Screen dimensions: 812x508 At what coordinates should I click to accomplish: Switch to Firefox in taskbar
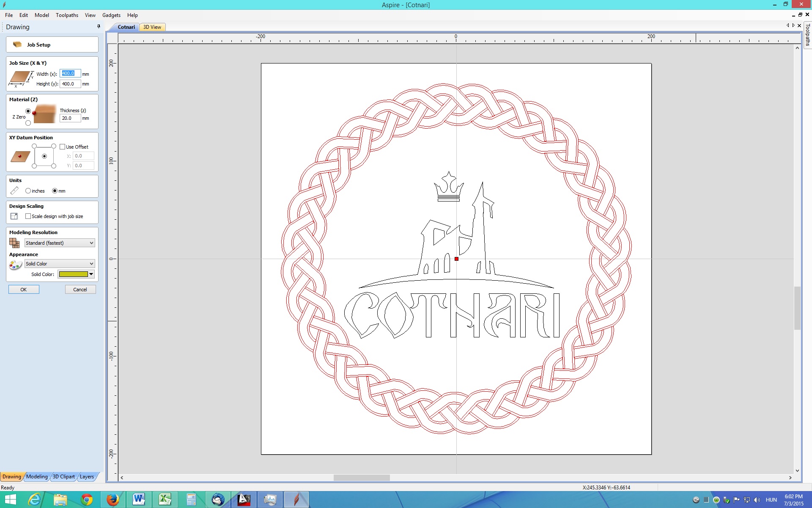pyautogui.click(x=112, y=500)
